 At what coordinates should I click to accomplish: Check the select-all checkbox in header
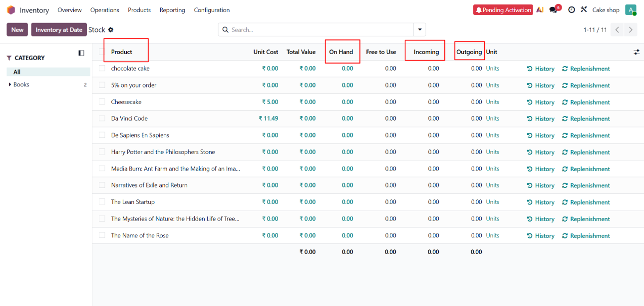point(102,52)
